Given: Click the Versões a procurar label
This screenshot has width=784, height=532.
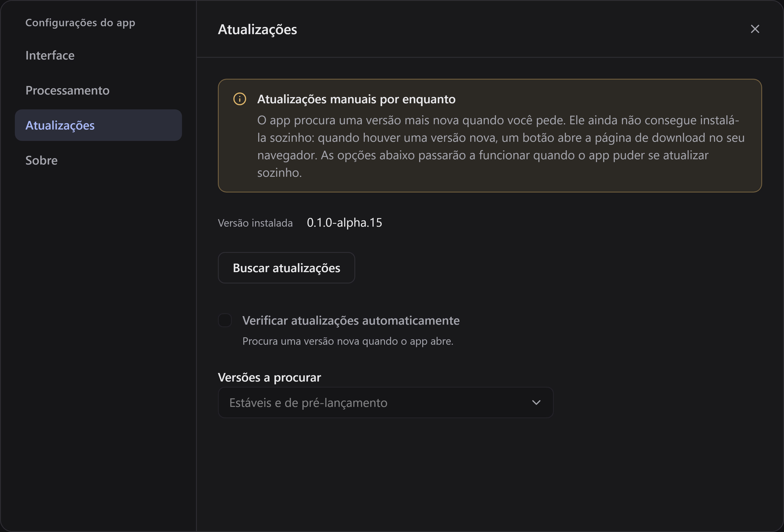Looking at the screenshot, I should pos(269,377).
